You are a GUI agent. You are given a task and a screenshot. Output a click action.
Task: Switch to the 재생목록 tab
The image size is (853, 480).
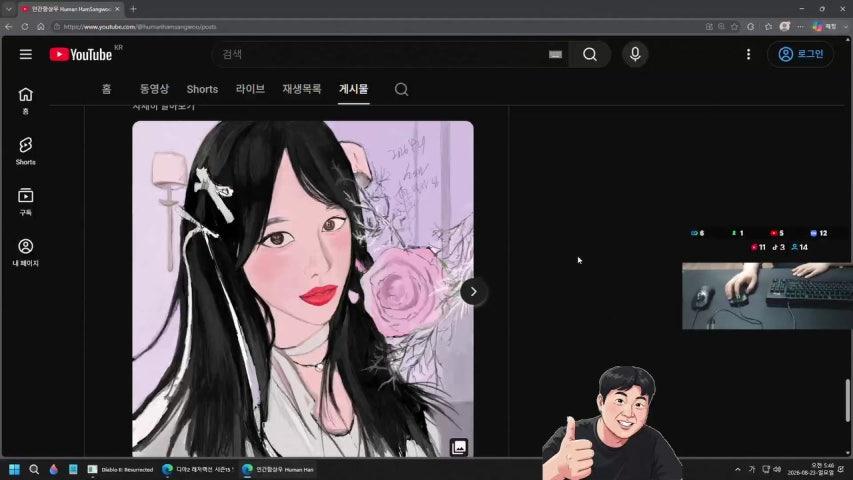click(302, 89)
